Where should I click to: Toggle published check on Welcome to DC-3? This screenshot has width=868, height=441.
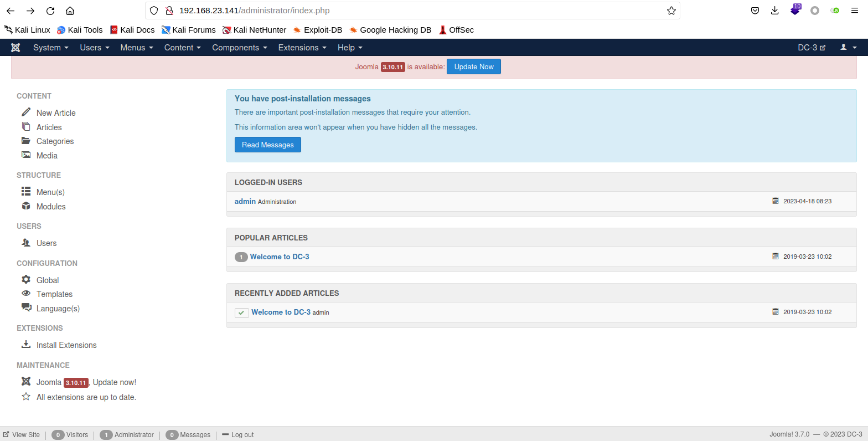click(x=241, y=313)
